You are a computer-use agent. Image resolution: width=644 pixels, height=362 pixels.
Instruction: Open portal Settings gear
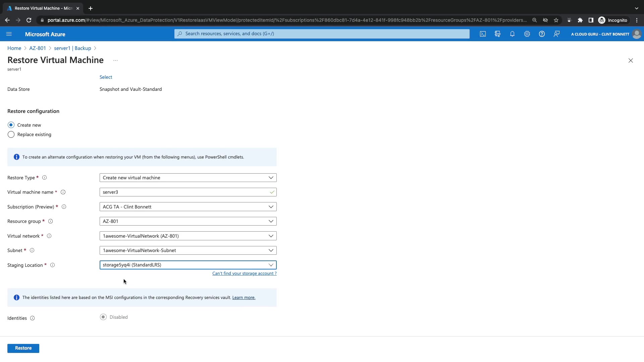click(x=527, y=34)
